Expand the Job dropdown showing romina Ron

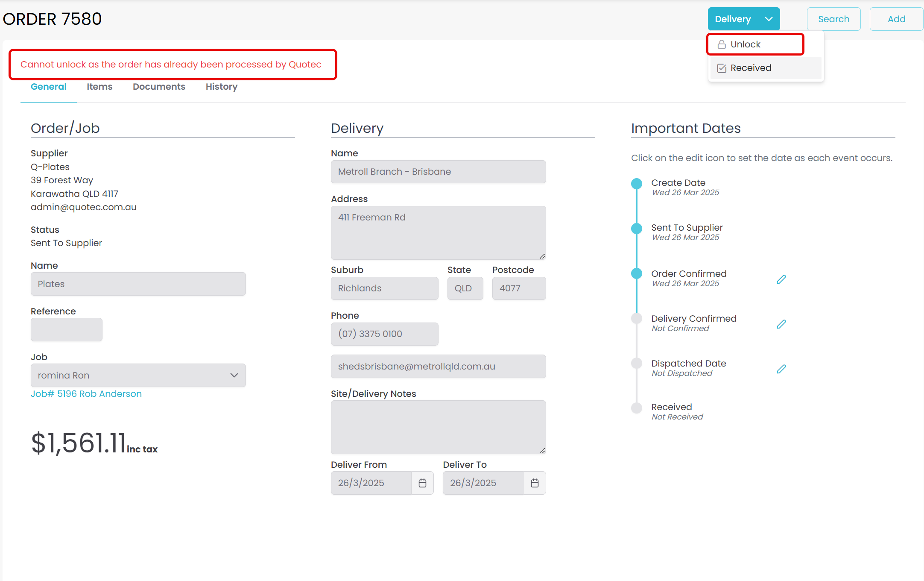[138, 375]
